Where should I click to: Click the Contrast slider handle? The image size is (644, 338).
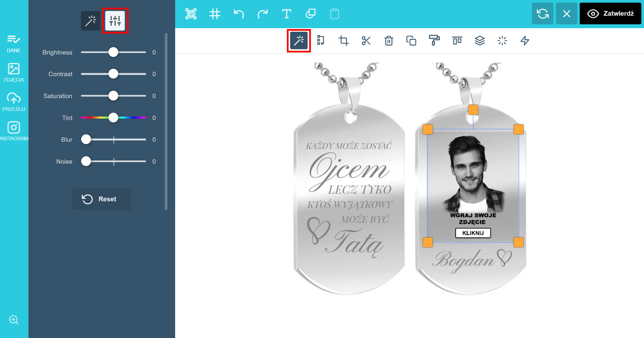tap(113, 74)
